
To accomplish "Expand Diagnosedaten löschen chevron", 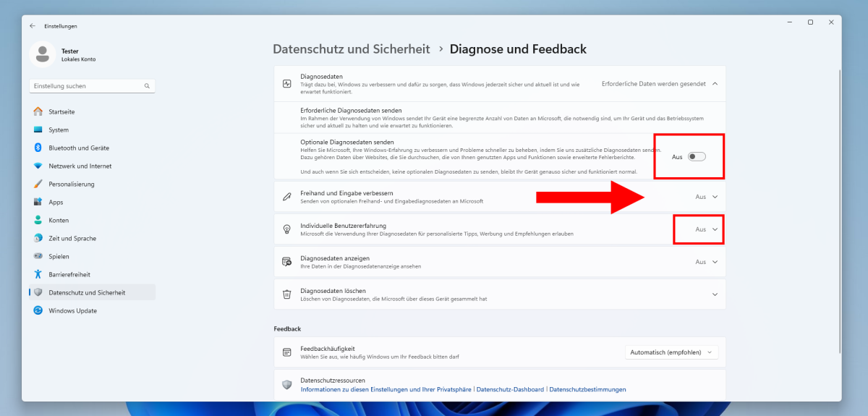I will click(x=715, y=294).
